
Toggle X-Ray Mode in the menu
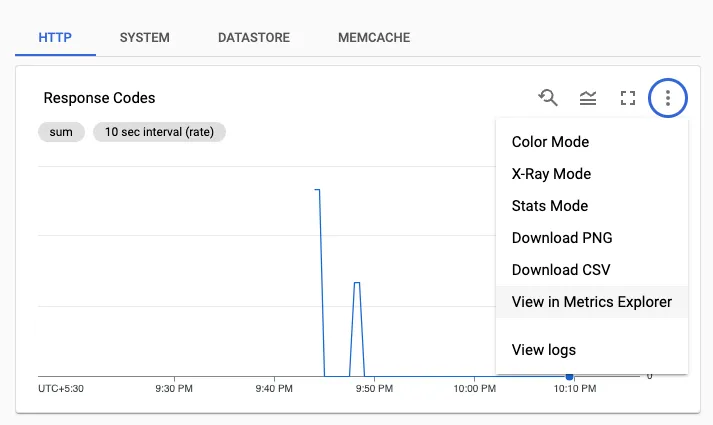(551, 174)
